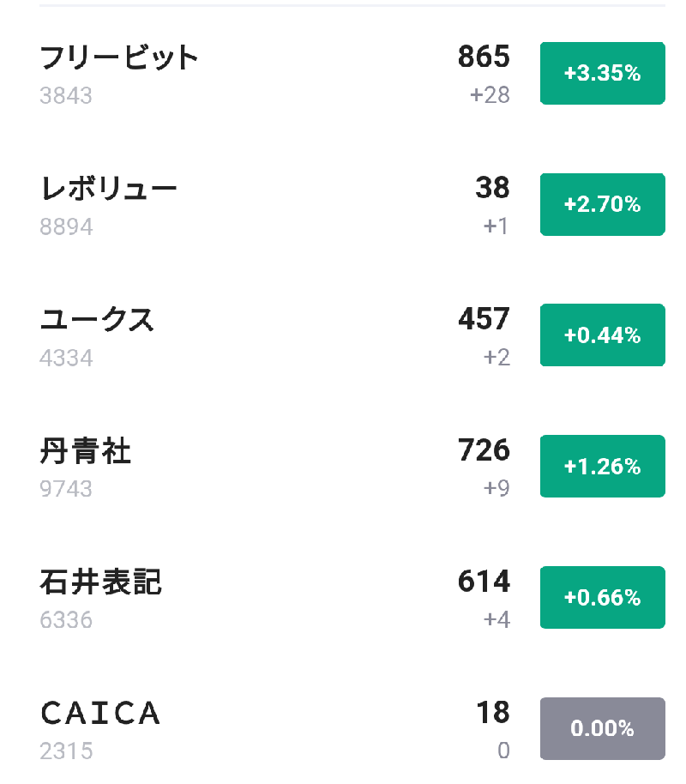Click the 614 price value

pos(484,582)
